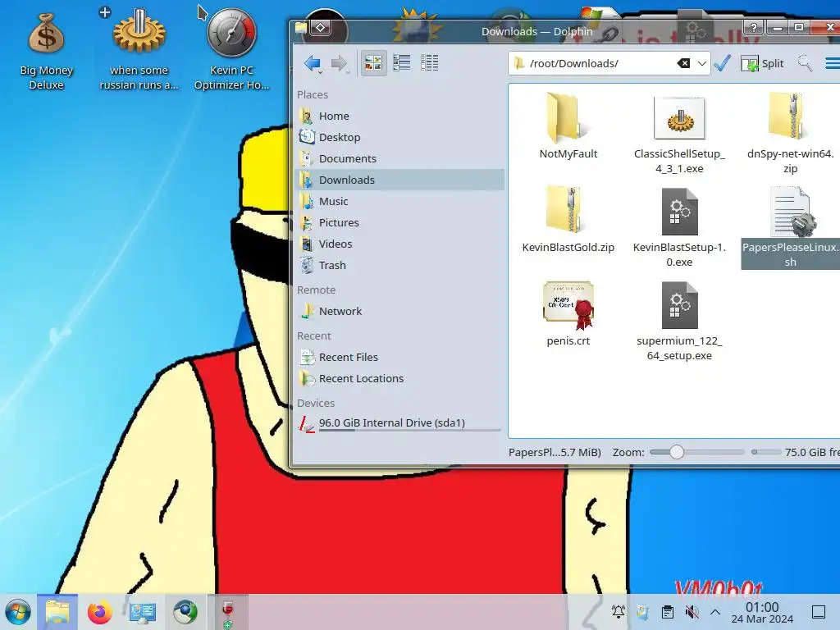This screenshot has width=840, height=630.
Task: Open Desktop in the Places panel
Action: [x=400, y=137]
